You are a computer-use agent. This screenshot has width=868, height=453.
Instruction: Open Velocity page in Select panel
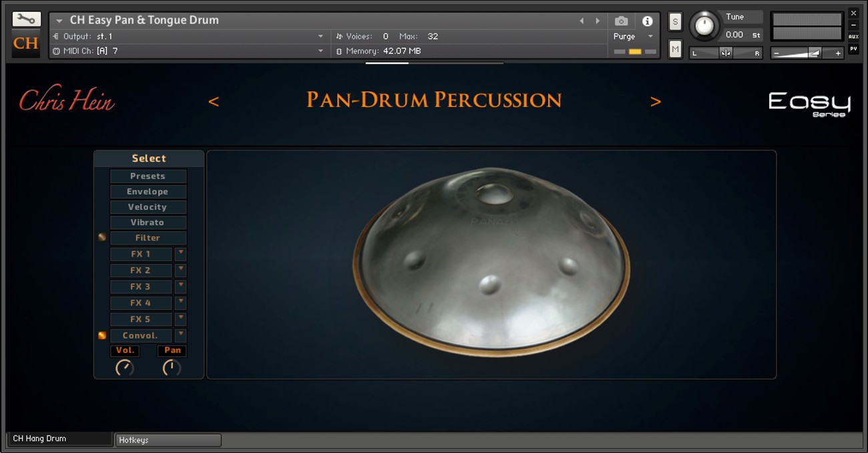coord(148,207)
